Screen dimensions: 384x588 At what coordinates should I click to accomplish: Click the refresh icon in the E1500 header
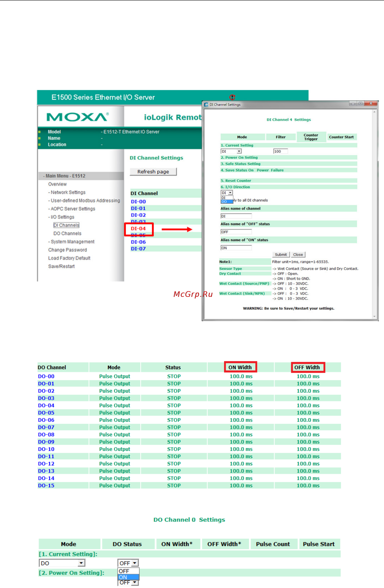click(232, 97)
